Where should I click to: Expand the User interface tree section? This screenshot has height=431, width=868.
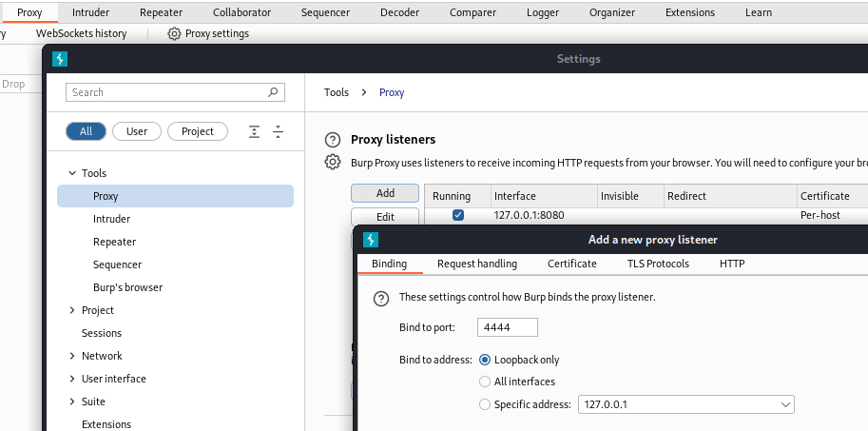[x=72, y=379]
